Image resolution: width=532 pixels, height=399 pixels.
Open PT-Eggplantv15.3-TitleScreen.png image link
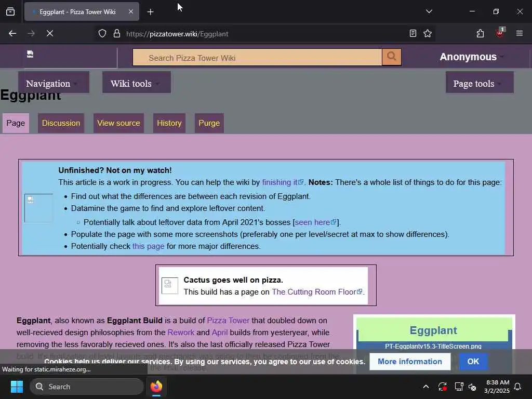433,346
